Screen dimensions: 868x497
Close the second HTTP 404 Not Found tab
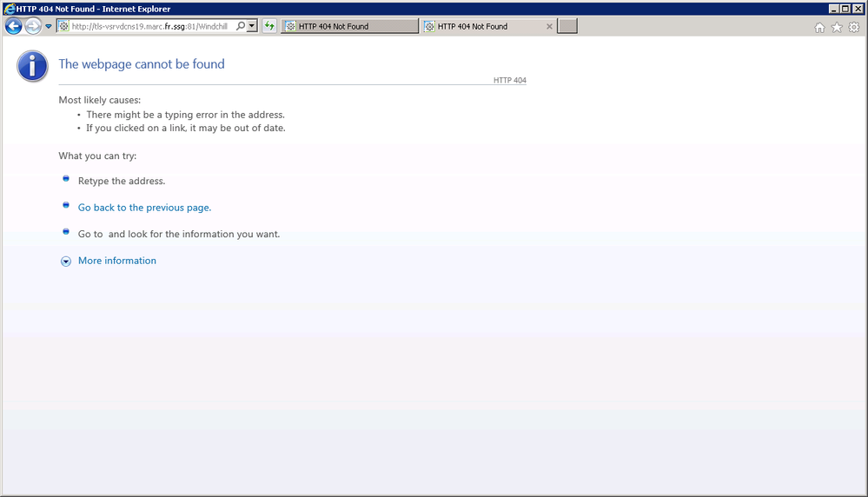[549, 27]
